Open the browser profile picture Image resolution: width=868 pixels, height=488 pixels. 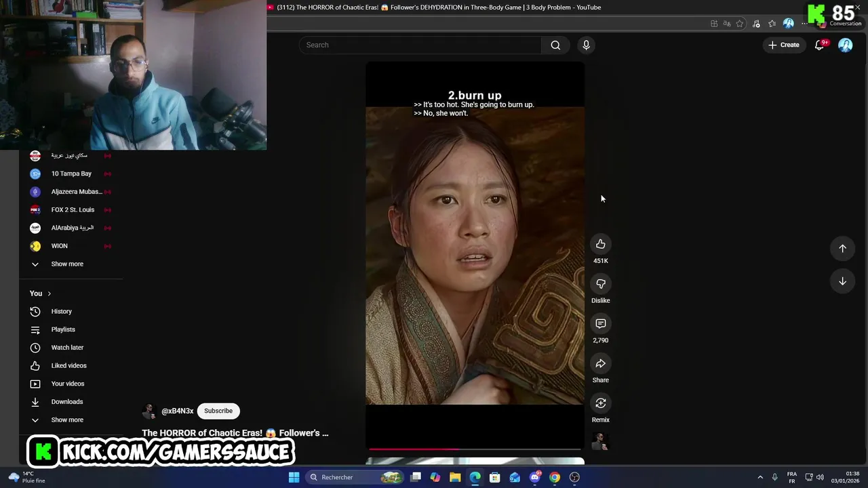[788, 24]
